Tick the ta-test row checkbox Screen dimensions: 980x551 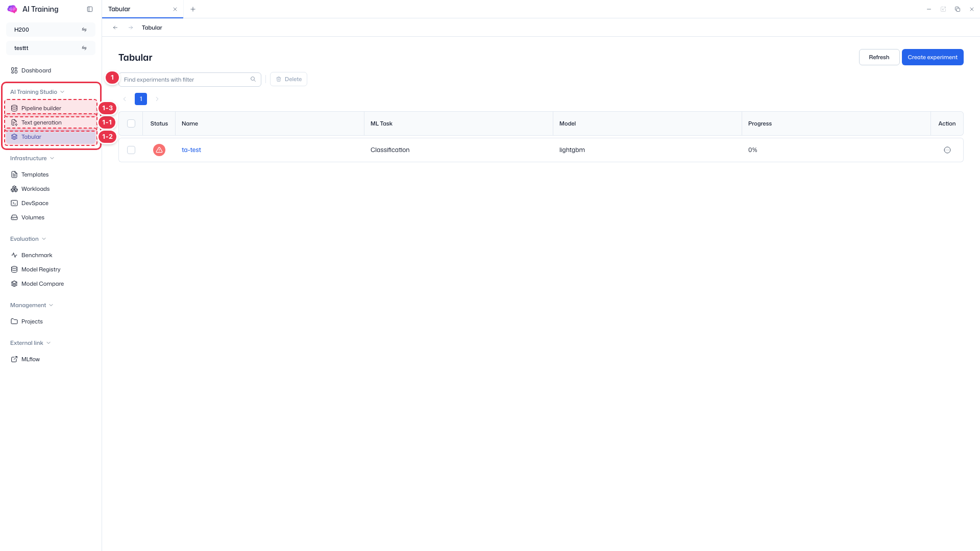[131, 150]
